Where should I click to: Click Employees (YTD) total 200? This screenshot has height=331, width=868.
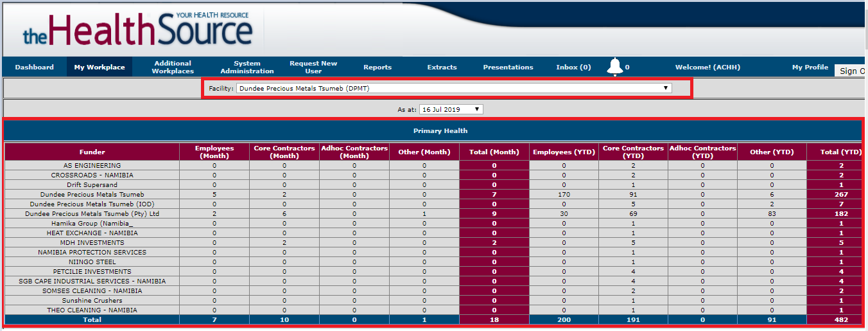[x=564, y=320]
